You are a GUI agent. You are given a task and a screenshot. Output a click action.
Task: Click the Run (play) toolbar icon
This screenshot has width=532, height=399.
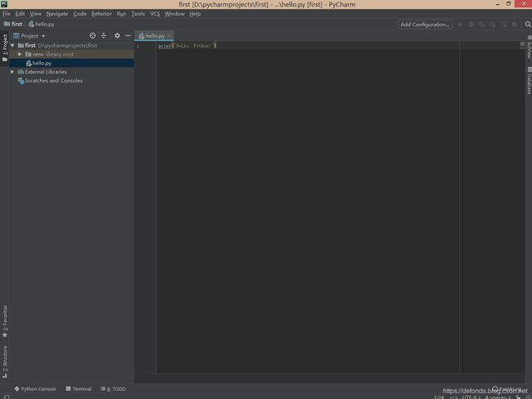(460, 25)
